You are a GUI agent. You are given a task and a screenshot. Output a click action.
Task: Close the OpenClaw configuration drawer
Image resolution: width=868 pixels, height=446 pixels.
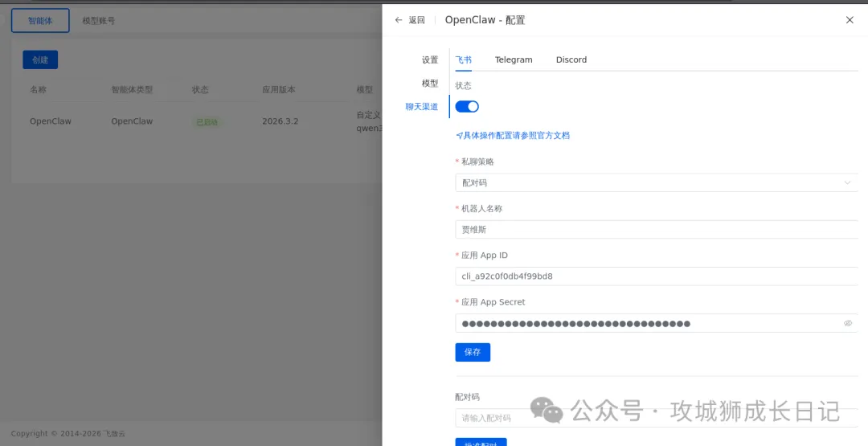tap(850, 20)
